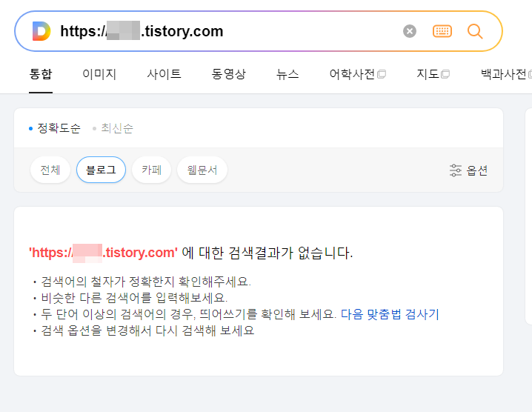Screen dimensions: 532x412
Task: Open the 지도 tab
Action: tap(433, 74)
